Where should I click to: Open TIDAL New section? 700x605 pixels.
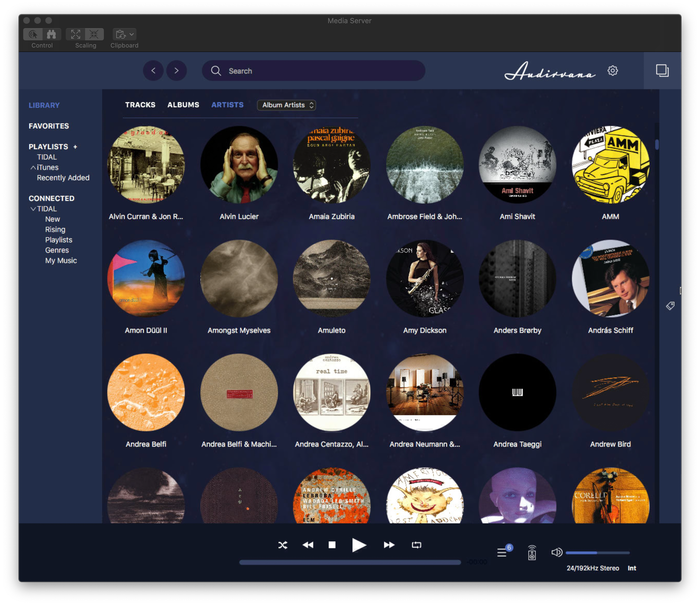point(52,219)
